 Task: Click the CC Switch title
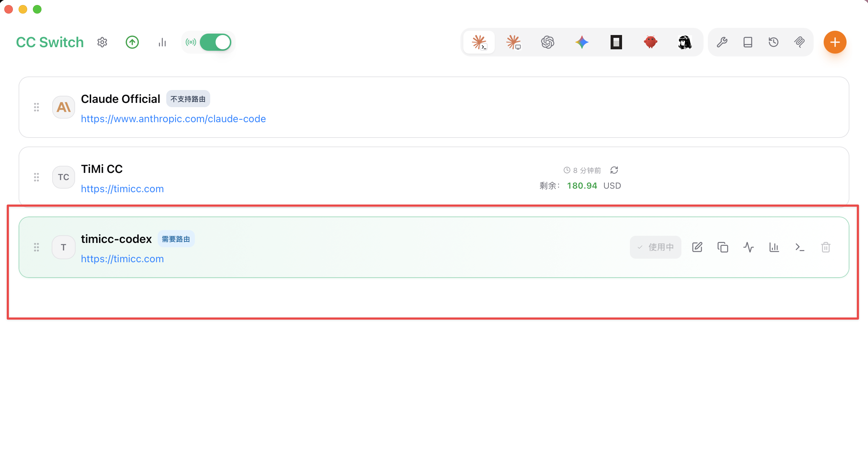(50, 42)
